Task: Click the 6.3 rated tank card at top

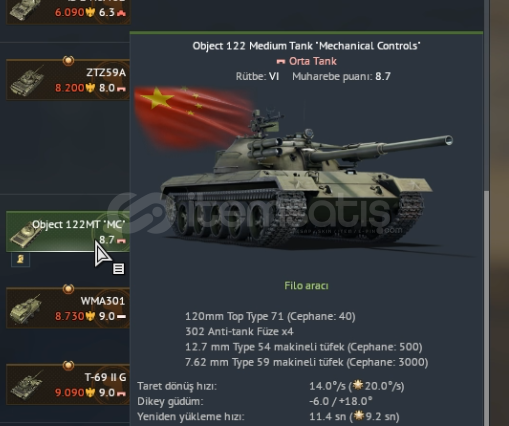Action: [68, 12]
